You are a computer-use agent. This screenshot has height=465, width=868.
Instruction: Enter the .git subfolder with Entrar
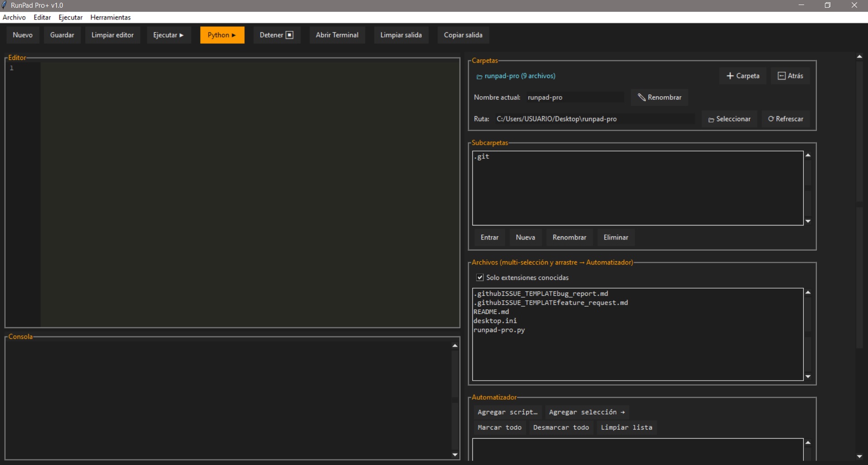[490, 237]
